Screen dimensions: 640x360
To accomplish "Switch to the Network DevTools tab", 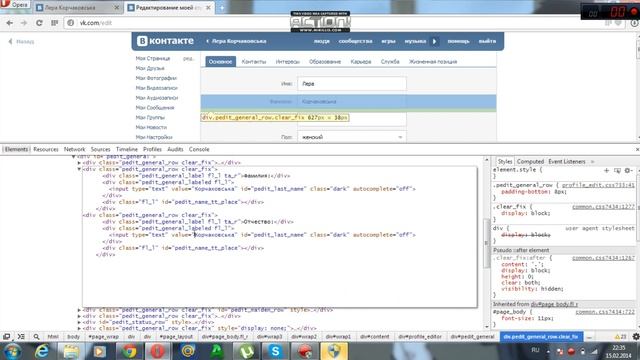I will pyautogui.click(x=74, y=149).
